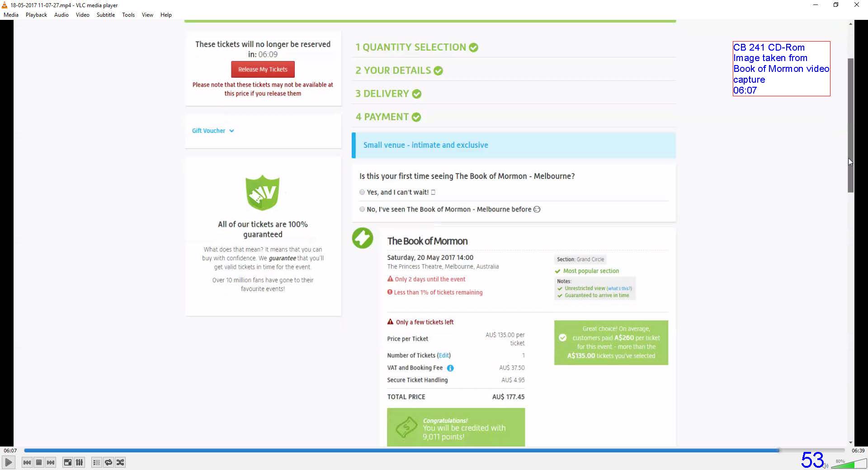Toggle video fullscreen mode
The image size is (868, 470).
(x=67, y=462)
